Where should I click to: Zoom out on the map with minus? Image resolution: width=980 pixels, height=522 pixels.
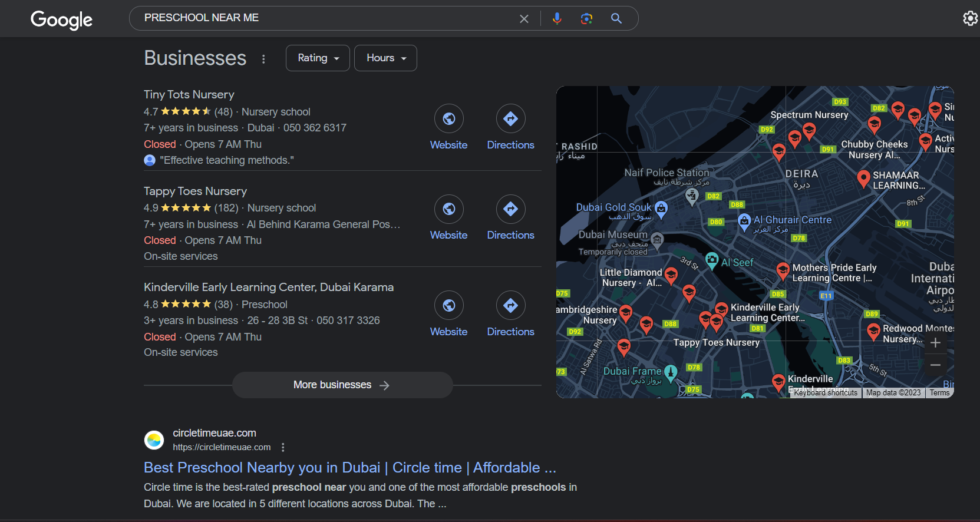pos(935,365)
